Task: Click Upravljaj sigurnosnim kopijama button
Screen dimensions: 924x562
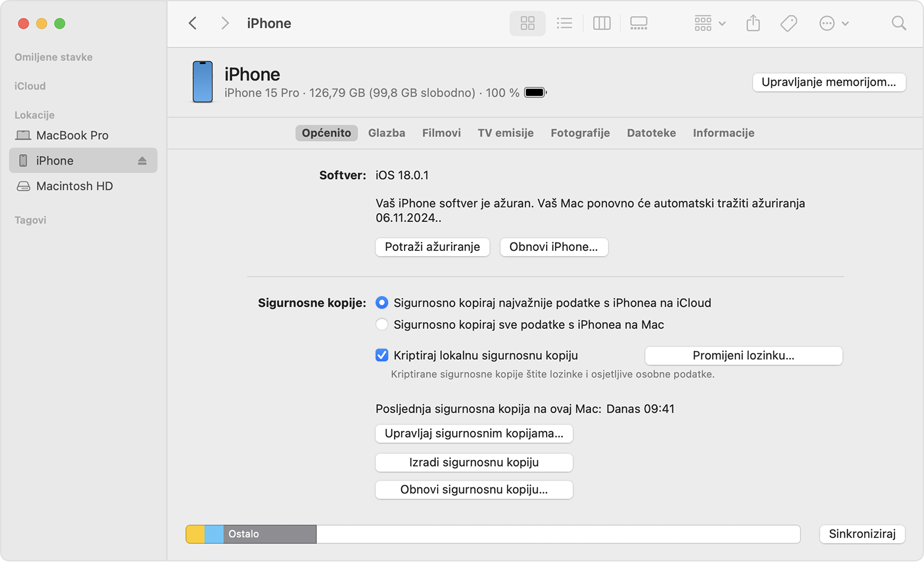Action: pyautogui.click(x=474, y=433)
